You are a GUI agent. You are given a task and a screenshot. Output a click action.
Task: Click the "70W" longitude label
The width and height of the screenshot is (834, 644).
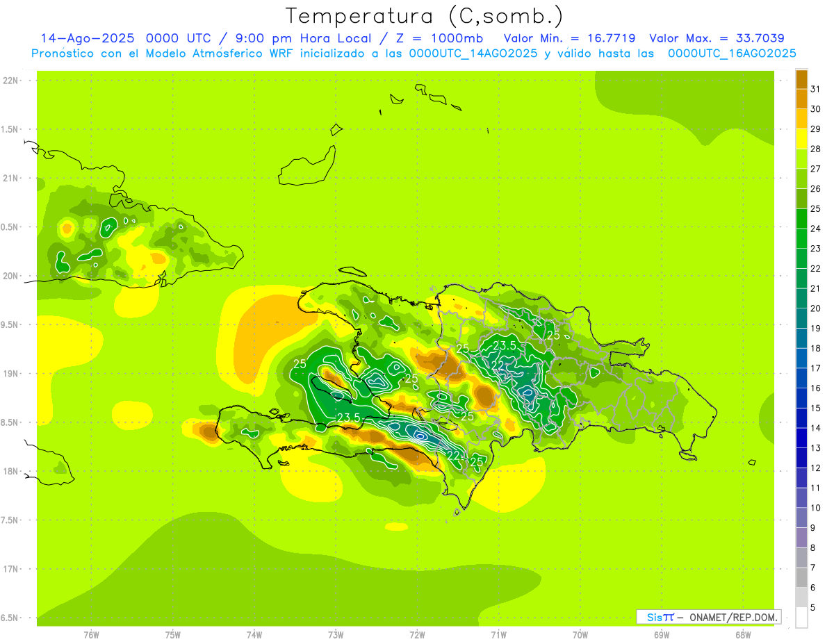580,634
